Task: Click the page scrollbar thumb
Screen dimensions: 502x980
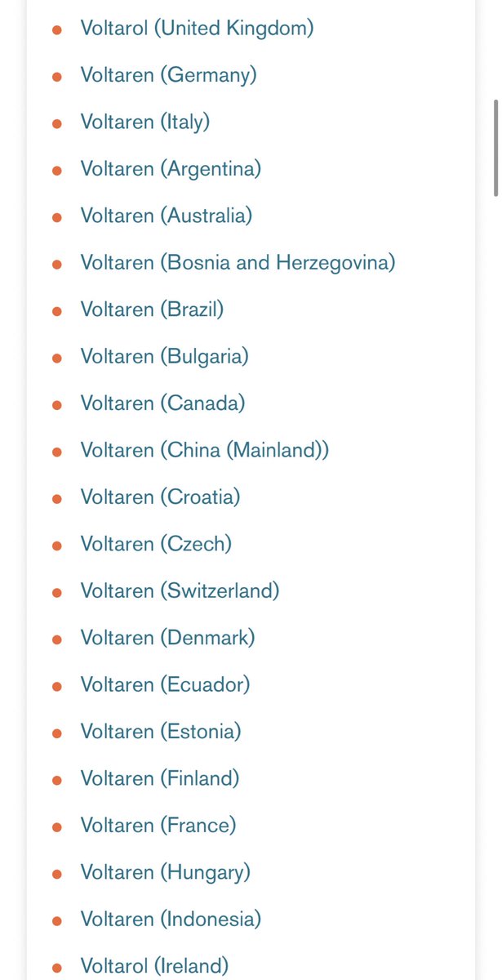Action: click(495, 148)
